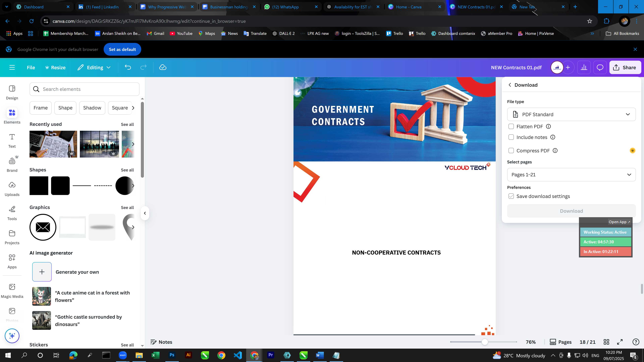
Task: Open the File menu
Action: pyautogui.click(x=31, y=67)
